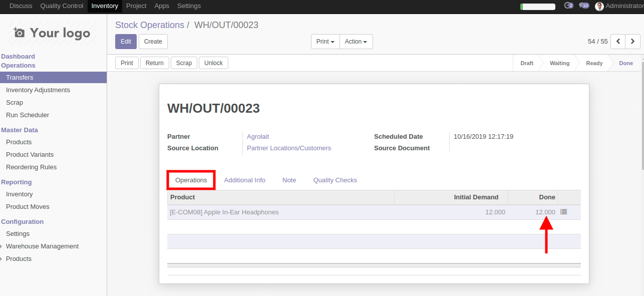Expand Products under Configuration

coord(19,259)
